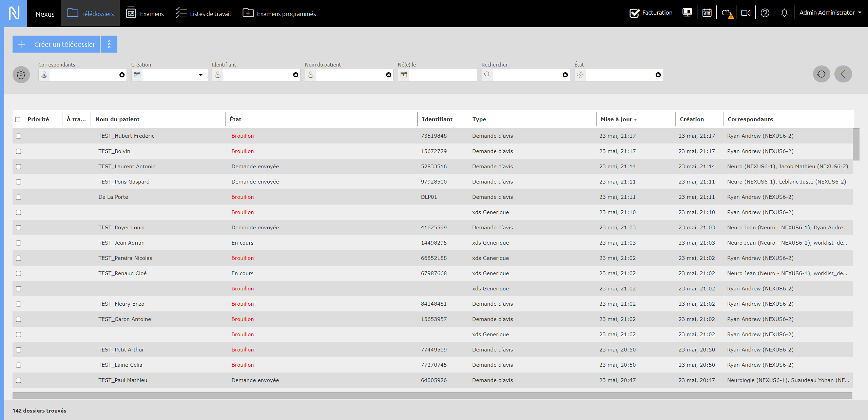Open the screen monitor icon in top bar
This screenshot has height=420, width=868.
687,13
